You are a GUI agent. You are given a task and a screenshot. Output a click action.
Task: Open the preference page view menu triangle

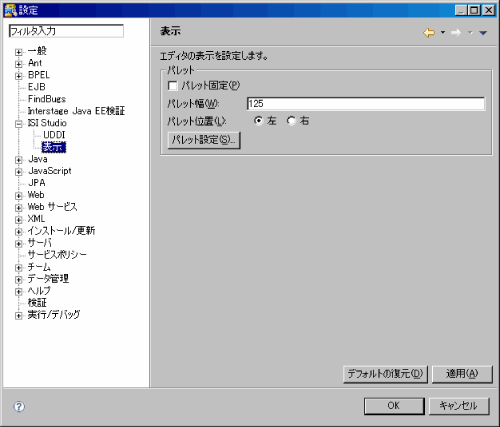click(x=483, y=33)
